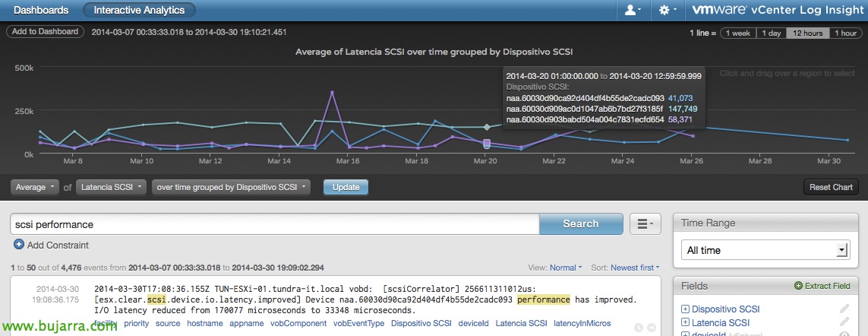Set chart line to 12 hours
Screen dimensions: 868x336
click(808, 33)
